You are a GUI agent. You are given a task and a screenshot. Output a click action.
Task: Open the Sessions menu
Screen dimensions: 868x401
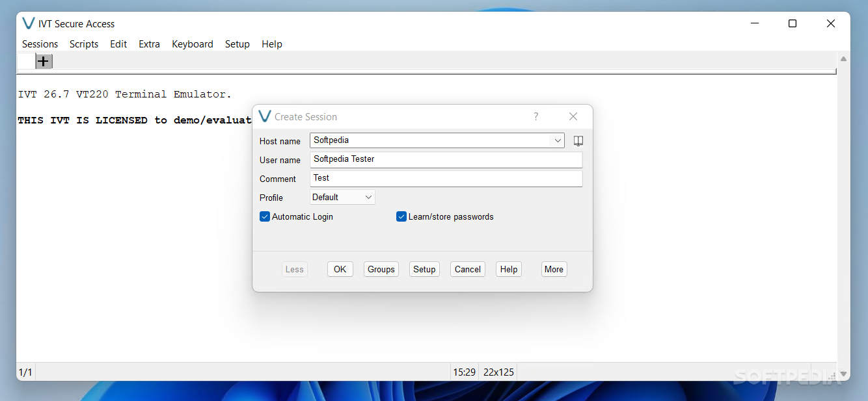[40, 44]
